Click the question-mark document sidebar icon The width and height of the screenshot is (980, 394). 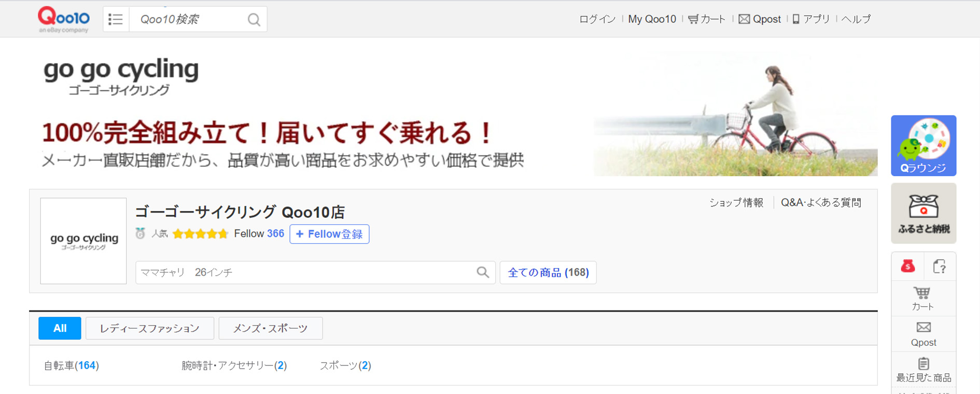[939, 266]
